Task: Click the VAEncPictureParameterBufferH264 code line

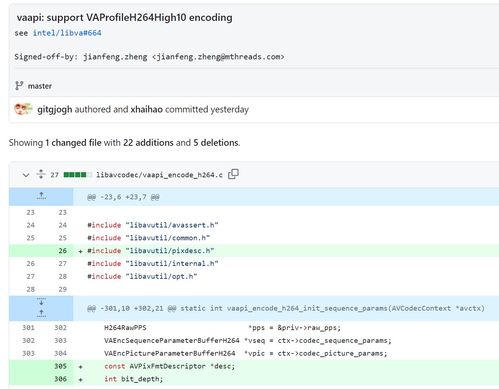Action: pyautogui.click(x=246, y=353)
